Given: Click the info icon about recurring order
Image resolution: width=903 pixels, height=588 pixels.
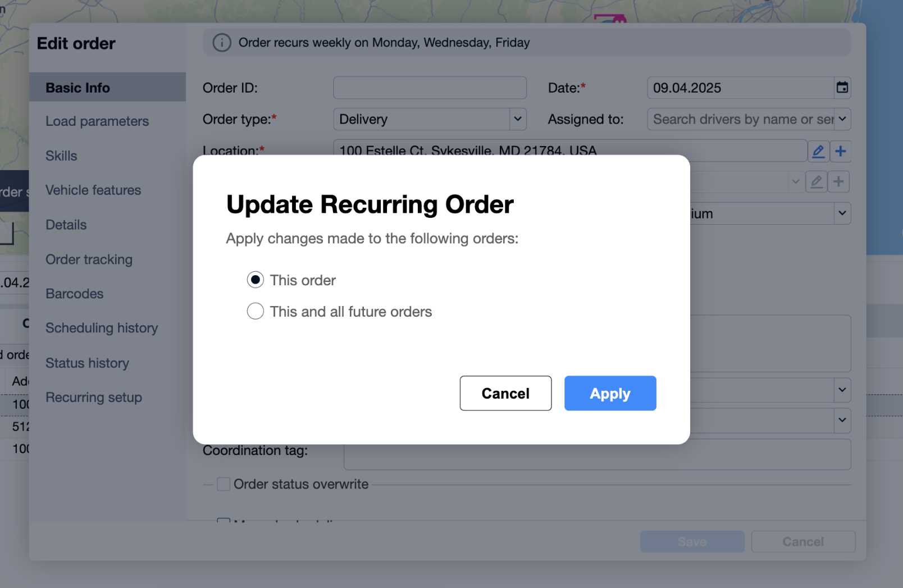Looking at the screenshot, I should 222,42.
